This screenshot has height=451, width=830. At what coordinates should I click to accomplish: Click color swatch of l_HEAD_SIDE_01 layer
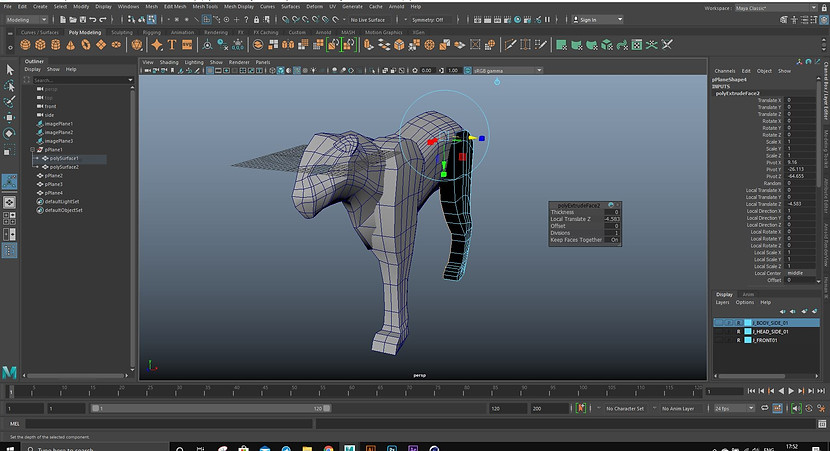pyautogui.click(x=748, y=331)
